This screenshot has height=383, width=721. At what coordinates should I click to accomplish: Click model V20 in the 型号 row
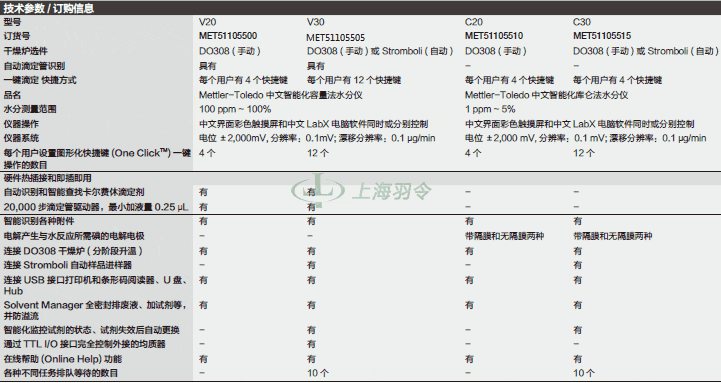pos(207,22)
